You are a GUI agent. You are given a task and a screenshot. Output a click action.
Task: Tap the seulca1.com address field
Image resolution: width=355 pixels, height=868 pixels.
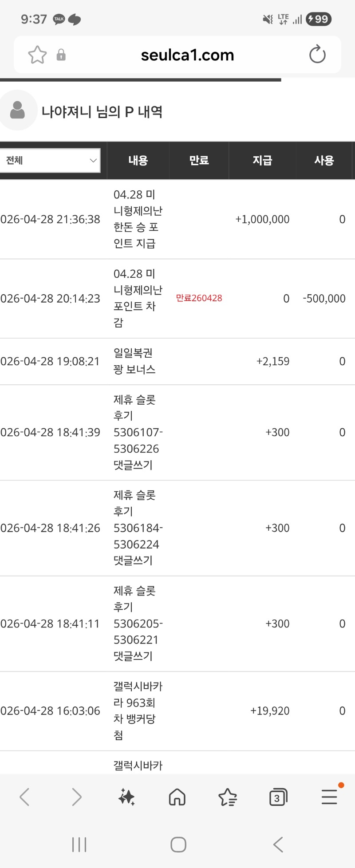pyautogui.click(x=187, y=55)
